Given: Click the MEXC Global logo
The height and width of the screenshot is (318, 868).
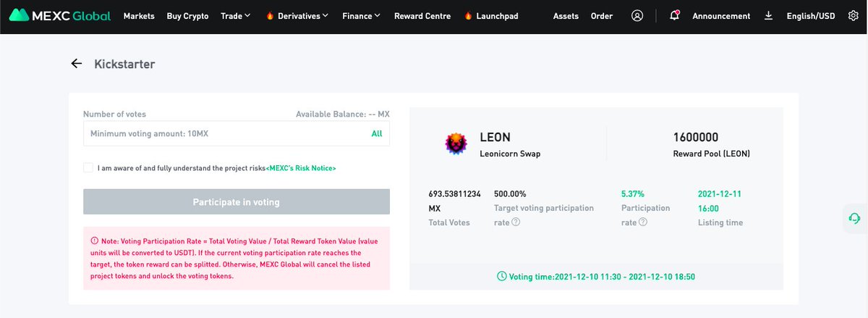Looking at the screenshot, I should click(x=61, y=16).
